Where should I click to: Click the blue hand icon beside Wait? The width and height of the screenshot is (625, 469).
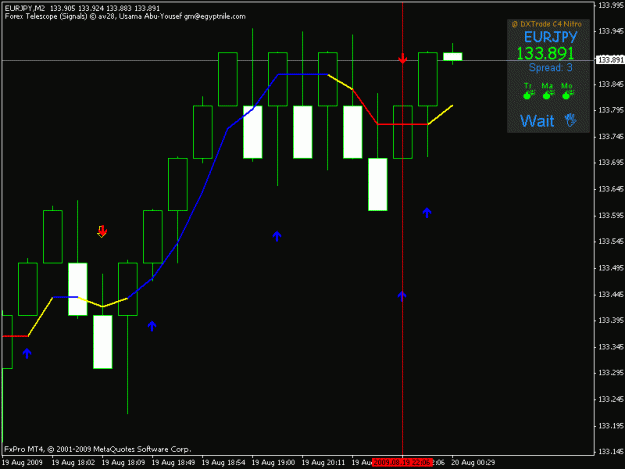(571, 120)
